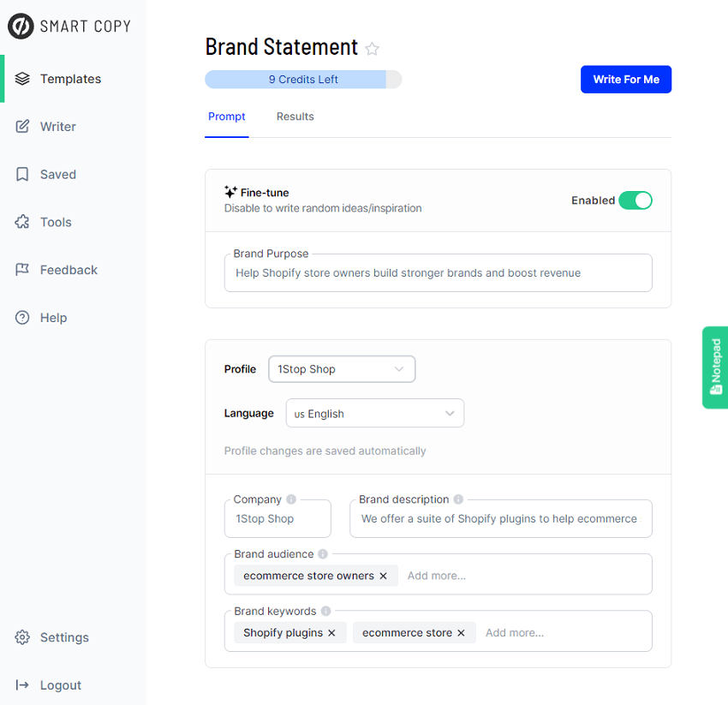The height and width of the screenshot is (705, 728).
Task: Click the star next to Brand Statement
Action: click(372, 49)
